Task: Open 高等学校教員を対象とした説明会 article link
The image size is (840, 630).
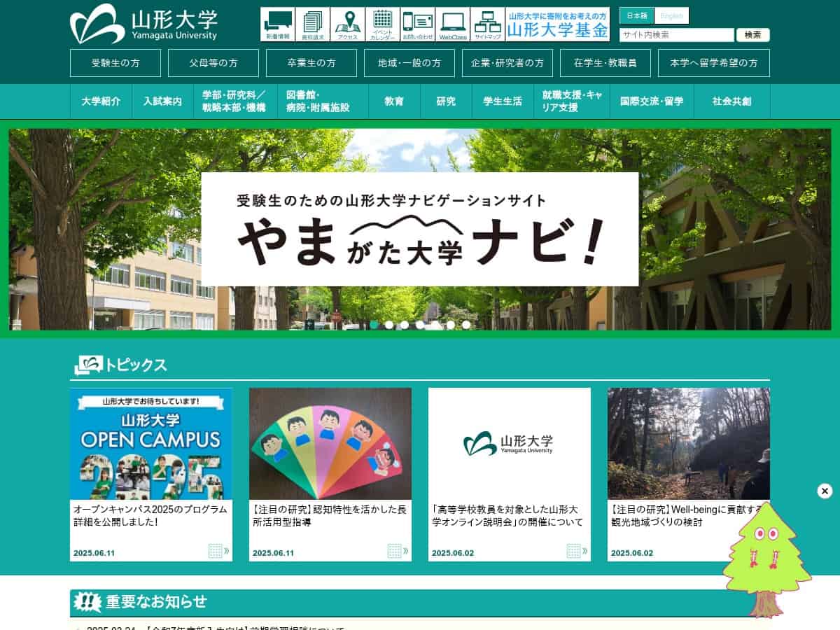Action: [x=507, y=516]
